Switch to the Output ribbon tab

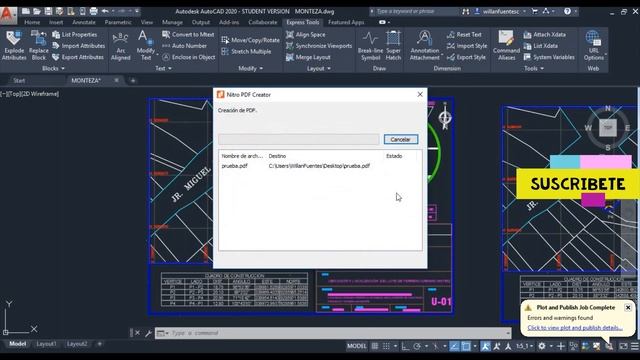click(200, 22)
